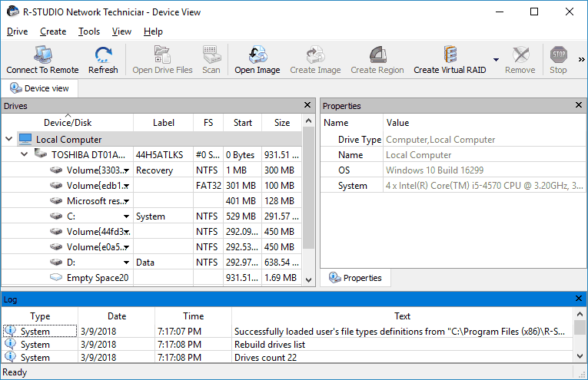
Task: Click the Drives count 22 log text
Action: tap(265, 358)
